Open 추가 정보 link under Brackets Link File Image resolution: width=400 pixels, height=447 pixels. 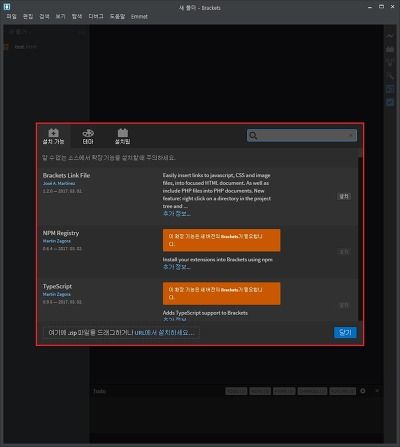point(177,214)
